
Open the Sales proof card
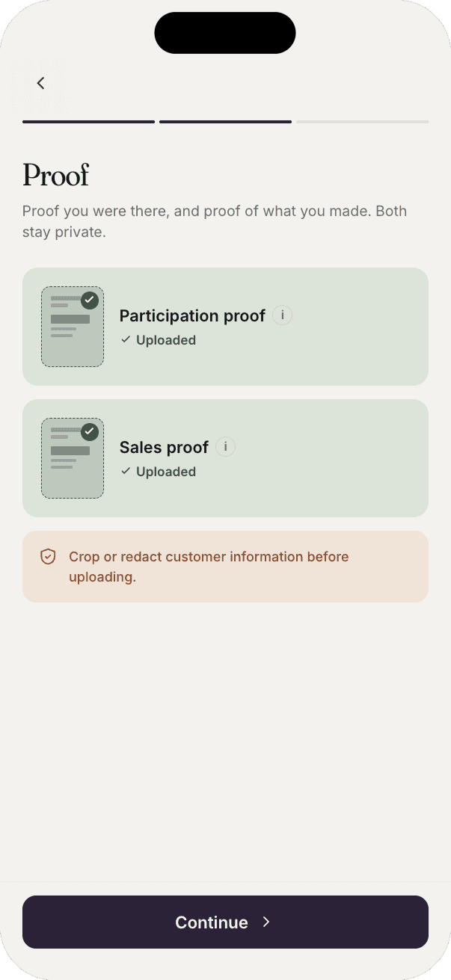click(x=225, y=458)
